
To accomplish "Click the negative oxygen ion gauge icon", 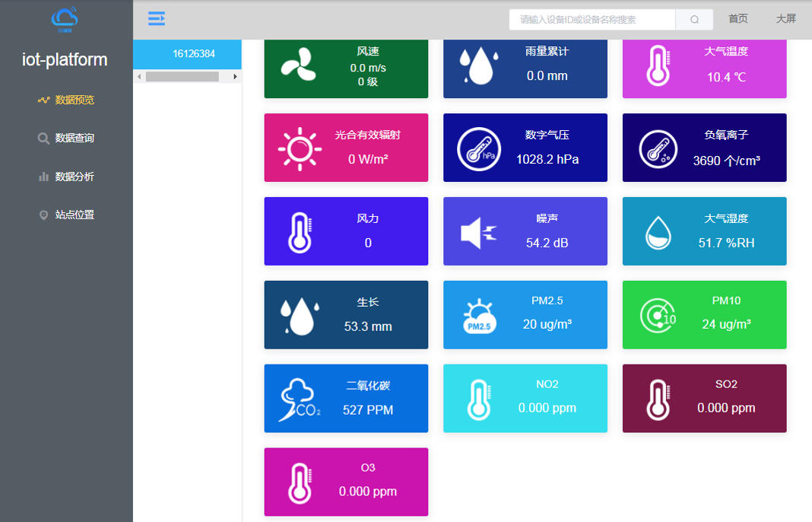I will (658, 148).
